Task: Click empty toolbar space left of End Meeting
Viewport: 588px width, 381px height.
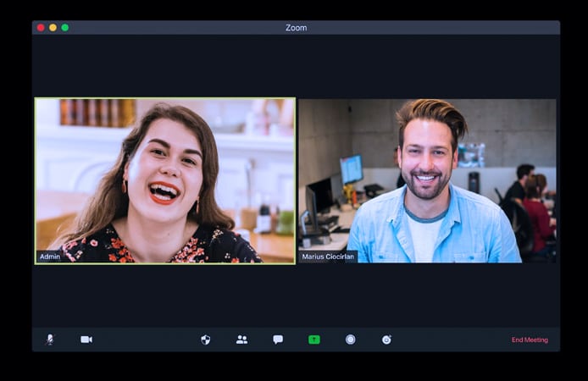Action: 458,340
